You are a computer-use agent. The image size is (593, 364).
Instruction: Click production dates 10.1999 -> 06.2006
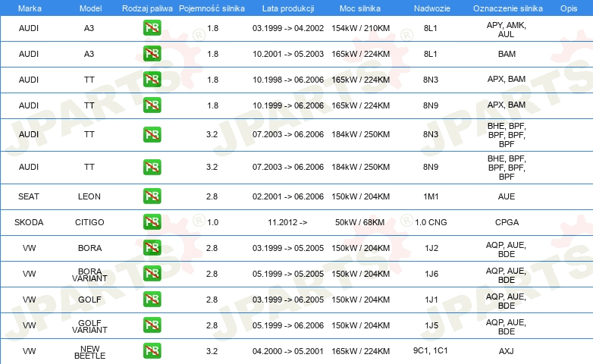(288, 105)
